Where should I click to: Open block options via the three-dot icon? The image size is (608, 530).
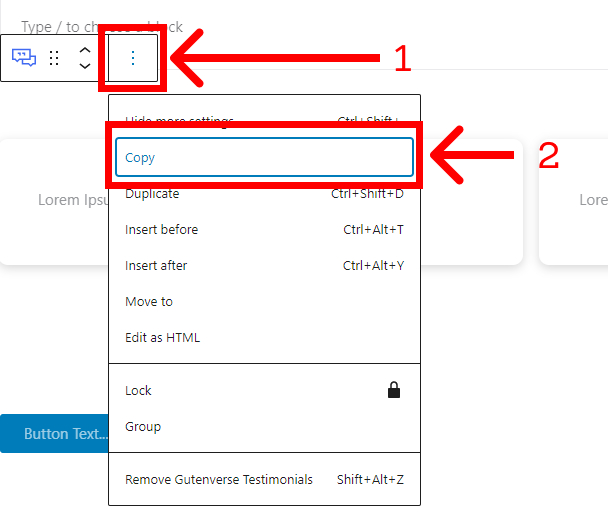click(133, 58)
